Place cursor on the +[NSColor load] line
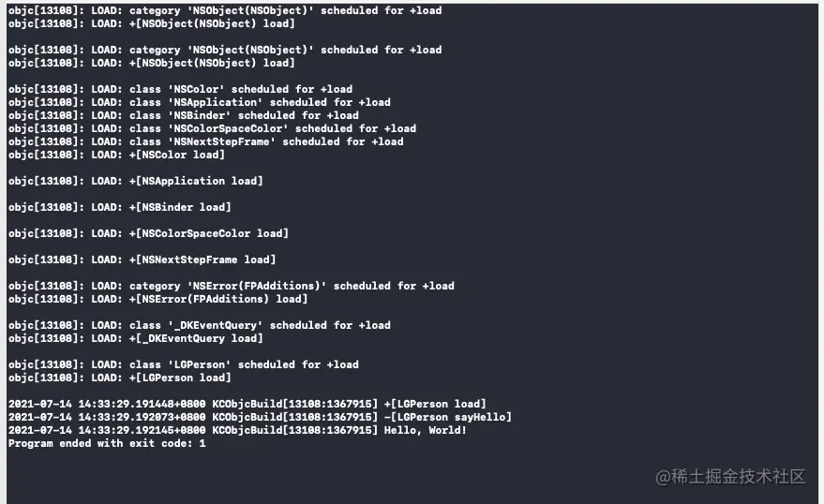824x504 pixels. [x=116, y=155]
